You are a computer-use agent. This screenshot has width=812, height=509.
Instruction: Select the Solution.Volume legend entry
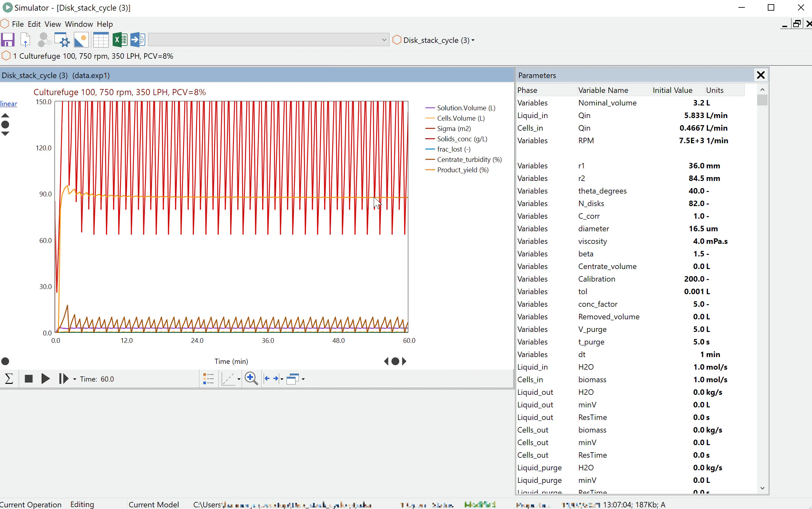tap(461, 108)
